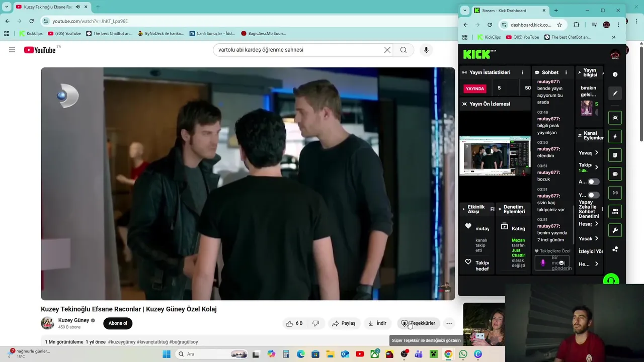Open KickClips bookmark in YouTube window
Viewport: 644px width, 362px height.
click(31, 34)
